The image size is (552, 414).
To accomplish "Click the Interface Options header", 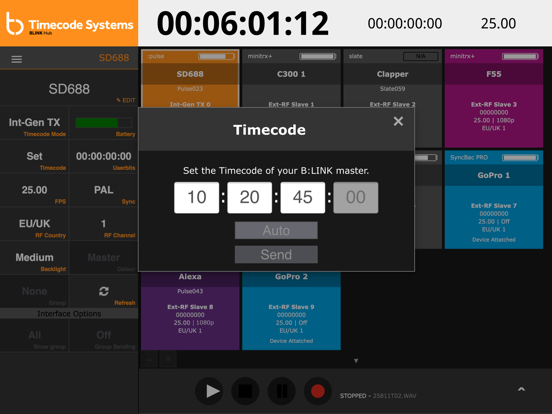I will click(69, 314).
